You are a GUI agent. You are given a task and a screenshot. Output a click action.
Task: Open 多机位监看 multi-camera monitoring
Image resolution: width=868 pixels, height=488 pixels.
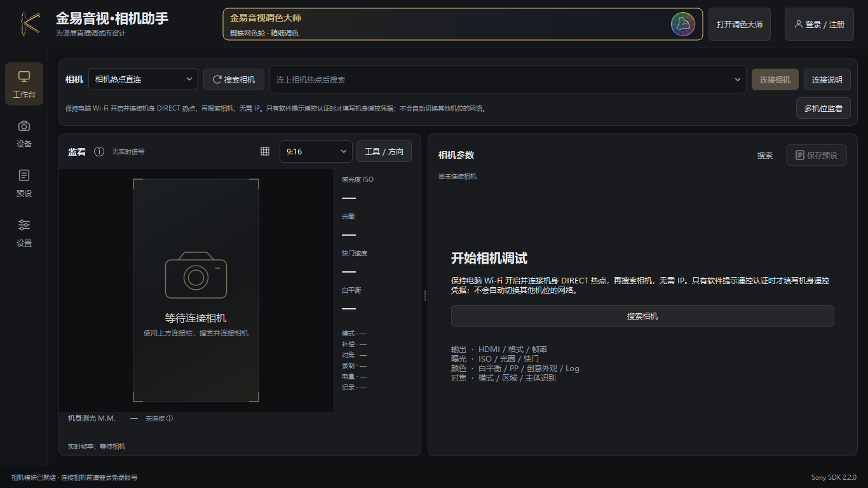(x=824, y=108)
